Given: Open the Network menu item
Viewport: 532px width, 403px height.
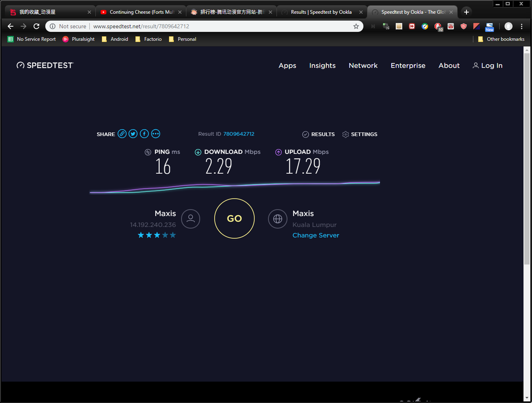Looking at the screenshot, I should pyautogui.click(x=363, y=65).
